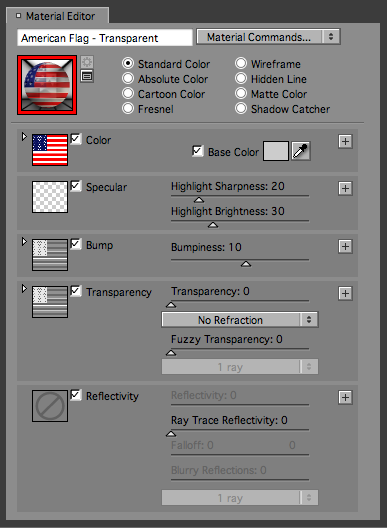Open the ray dropdown under Fuzzy Transparency
387x528 pixels.
[x=240, y=367]
